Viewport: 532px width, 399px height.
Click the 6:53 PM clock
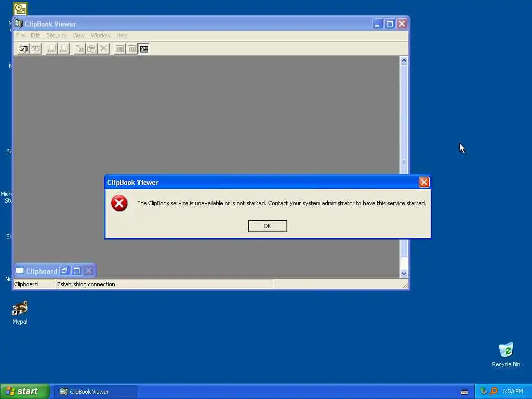point(513,392)
